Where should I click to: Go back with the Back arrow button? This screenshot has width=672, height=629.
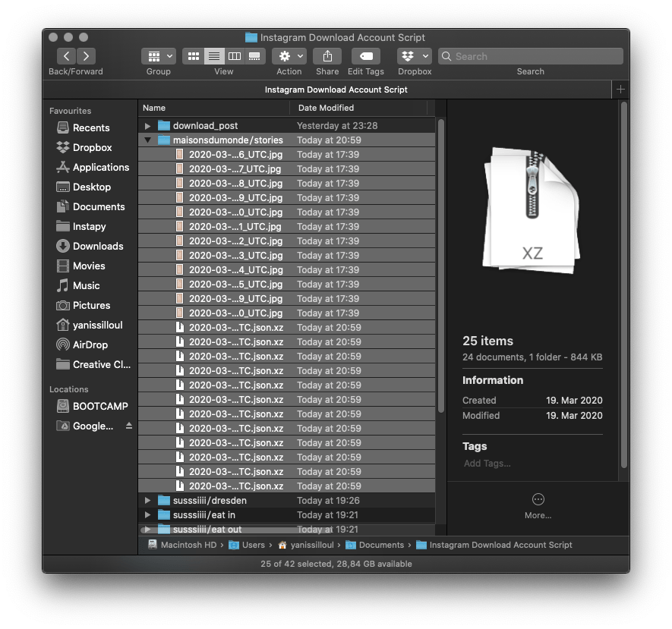[x=66, y=56]
